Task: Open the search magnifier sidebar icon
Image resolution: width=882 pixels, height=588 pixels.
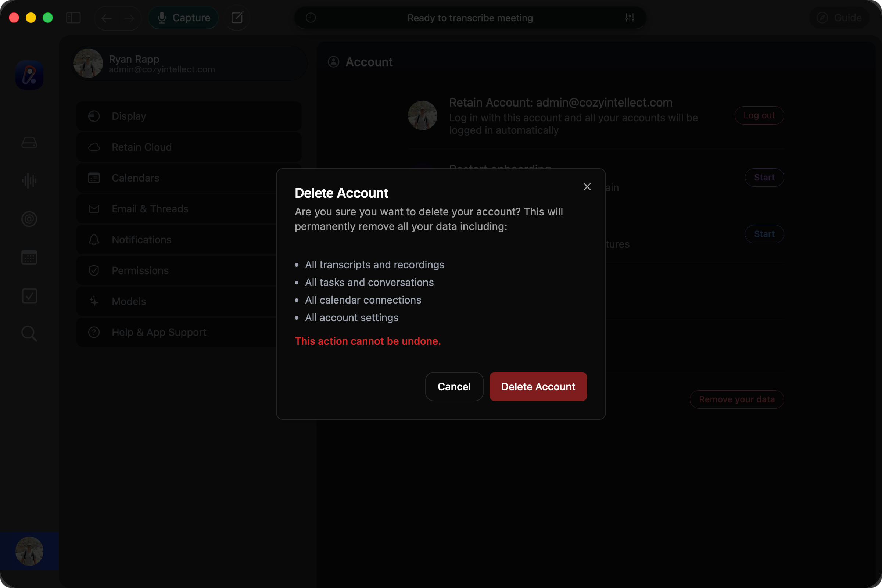Action: coord(29,333)
